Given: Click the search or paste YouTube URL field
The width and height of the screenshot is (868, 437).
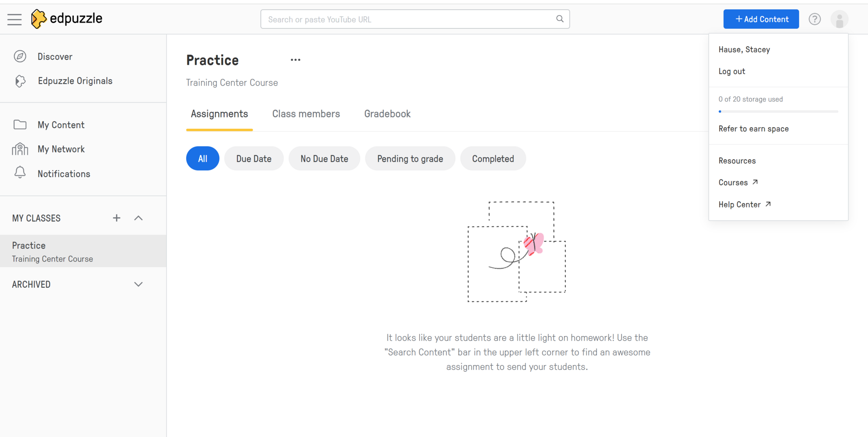Looking at the screenshot, I should pyautogui.click(x=407, y=19).
